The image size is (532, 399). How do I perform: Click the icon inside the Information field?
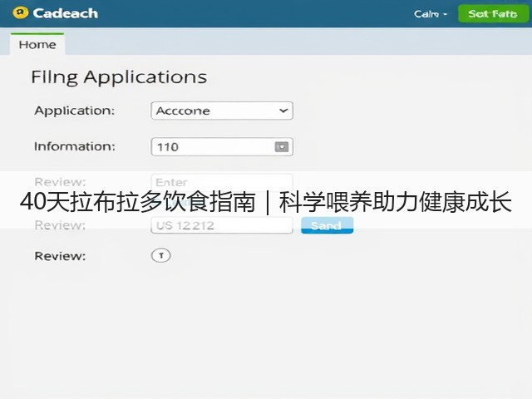click(281, 147)
